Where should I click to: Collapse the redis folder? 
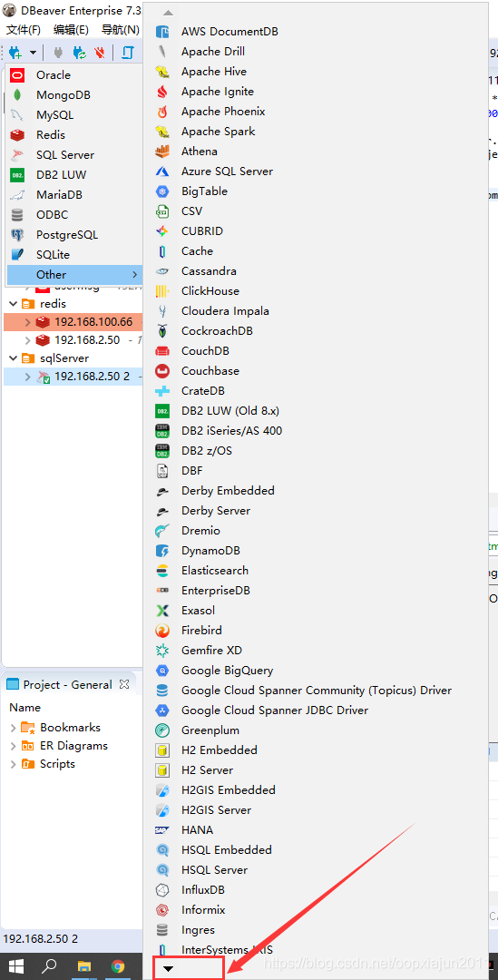point(13,304)
